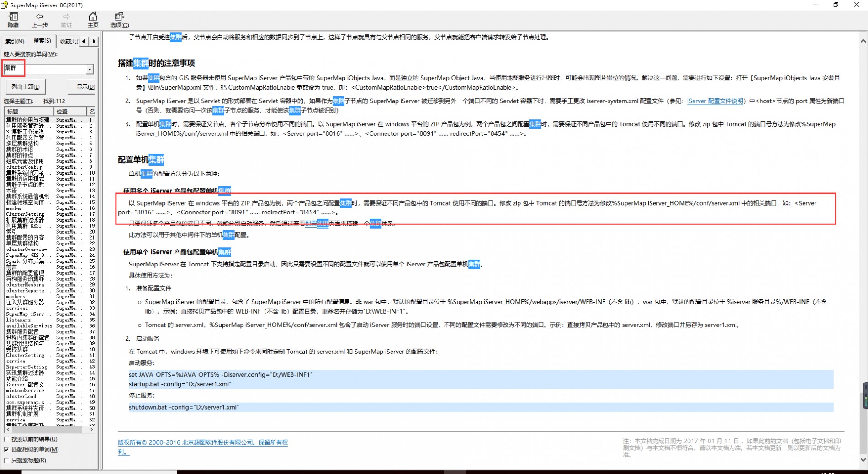Enable 搜索以前的结果(U) checkbox
Viewport: 868px width, 474px height.
(x=6, y=439)
